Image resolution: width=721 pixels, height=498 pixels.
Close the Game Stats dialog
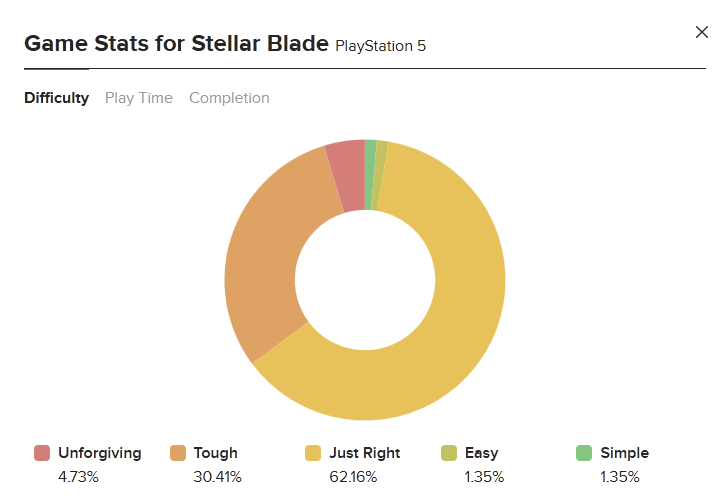click(702, 32)
